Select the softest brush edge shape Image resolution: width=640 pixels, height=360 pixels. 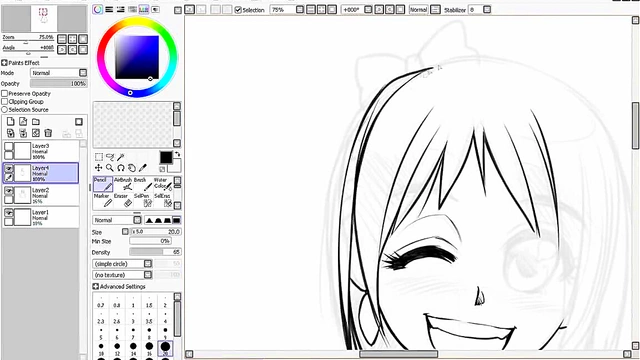coord(149,220)
